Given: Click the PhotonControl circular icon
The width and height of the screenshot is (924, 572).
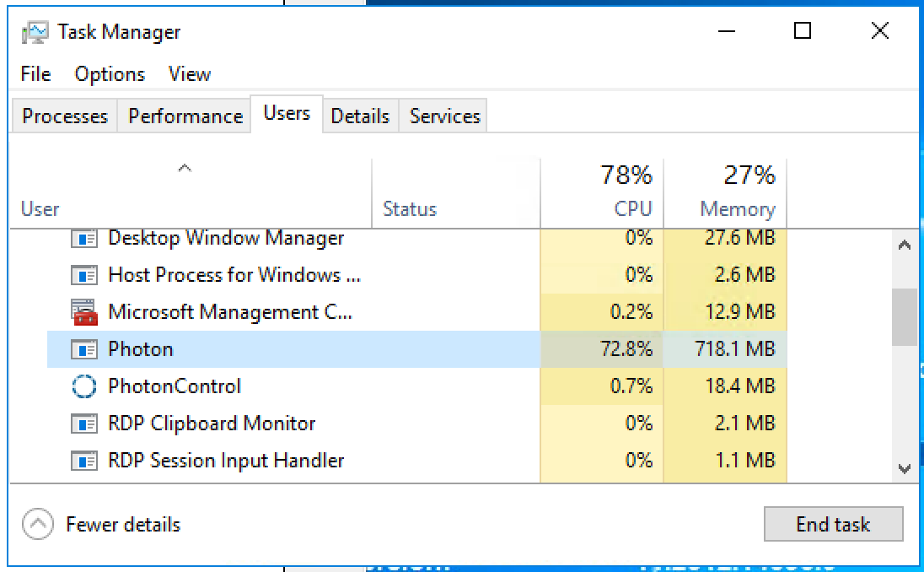Looking at the screenshot, I should click(x=84, y=386).
